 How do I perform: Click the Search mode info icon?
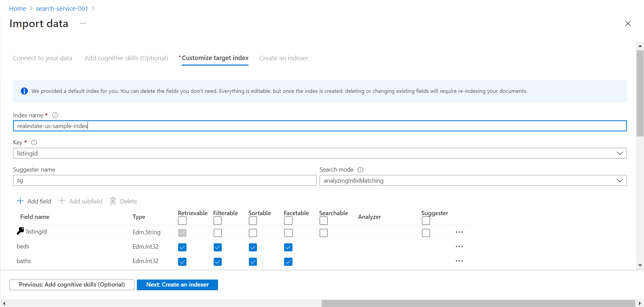(360, 170)
